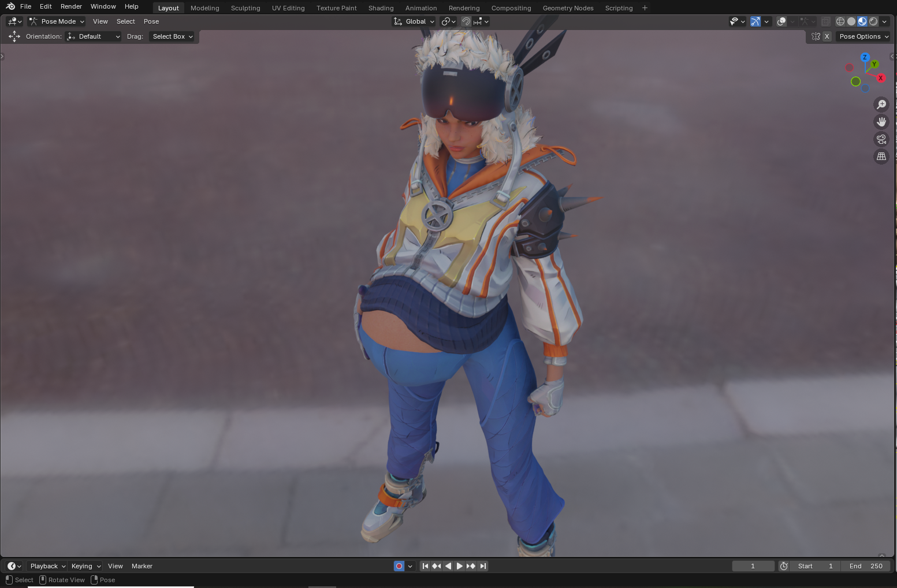Click the current frame number field
This screenshot has height=588, width=897.
753,566
